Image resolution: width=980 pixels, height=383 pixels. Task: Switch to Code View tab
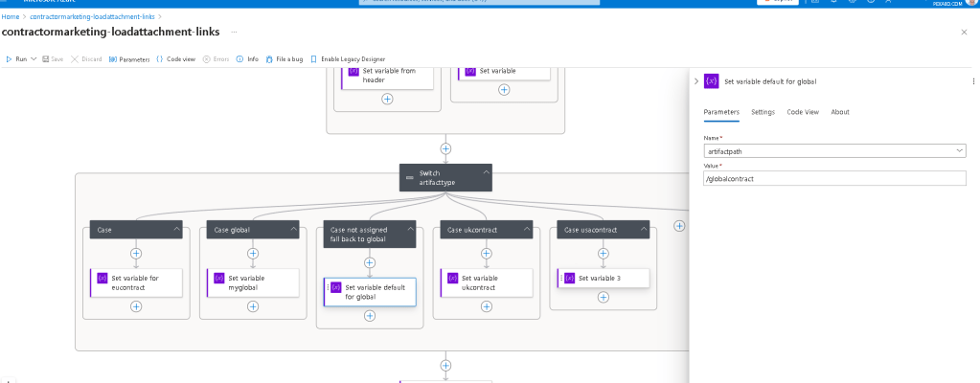coord(803,112)
